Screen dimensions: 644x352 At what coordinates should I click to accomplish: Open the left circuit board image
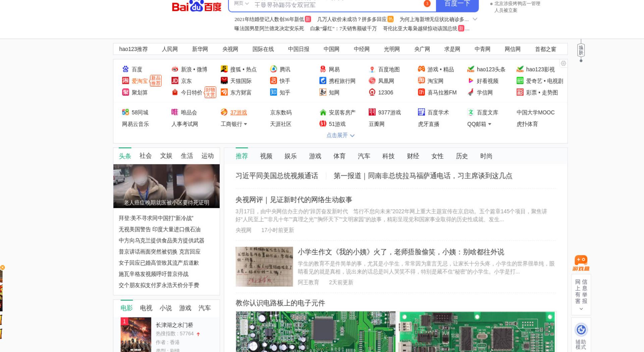(316, 332)
